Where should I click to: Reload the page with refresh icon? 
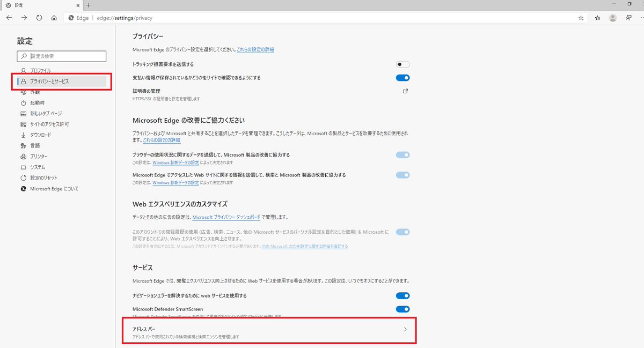pos(39,18)
